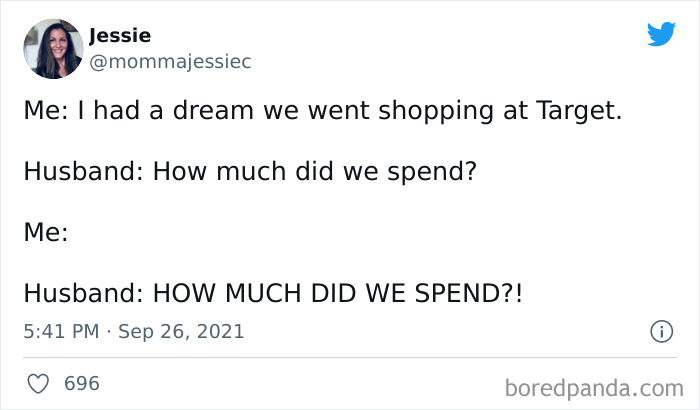Click the tweet's first line about the dream
The height and width of the screenshot is (410, 700).
tap(322, 112)
